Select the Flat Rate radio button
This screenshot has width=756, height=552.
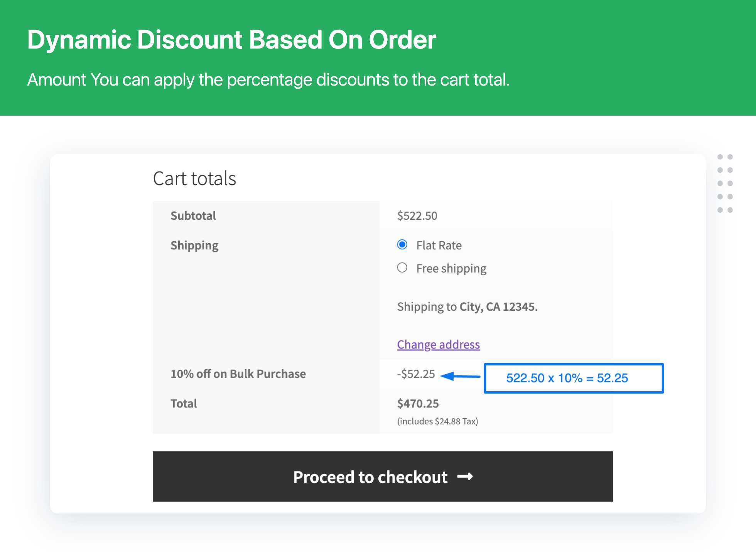[402, 245]
